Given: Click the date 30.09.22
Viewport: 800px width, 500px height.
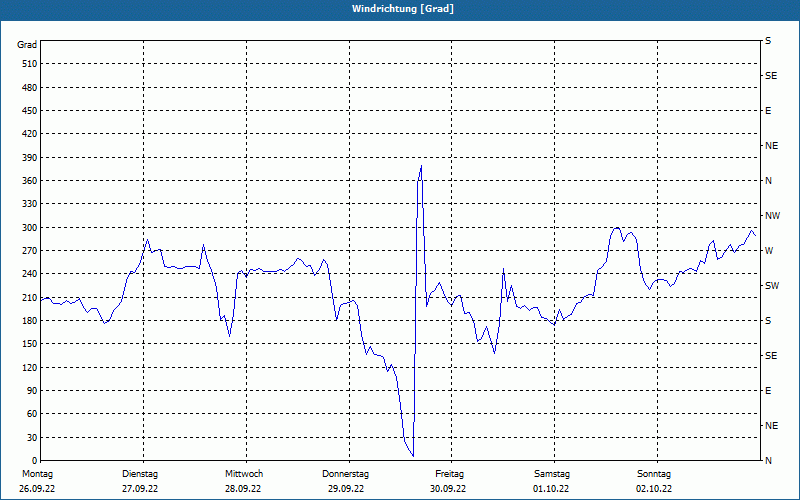Looking at the screenshot, I should coord(448,489).
